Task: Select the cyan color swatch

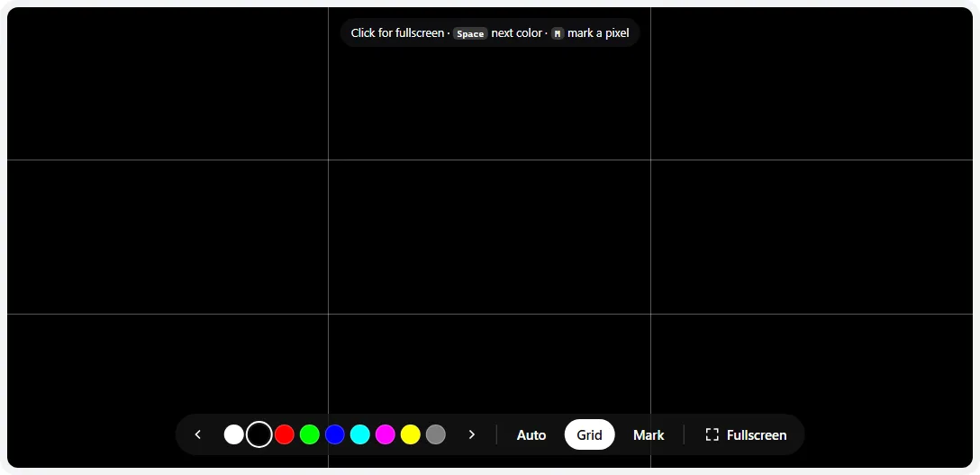Action: (360, 434)
